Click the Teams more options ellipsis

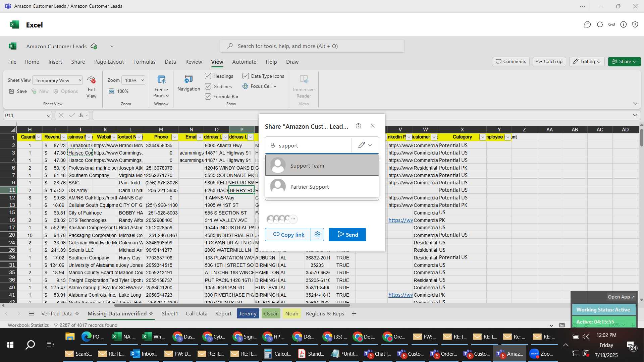583,6
